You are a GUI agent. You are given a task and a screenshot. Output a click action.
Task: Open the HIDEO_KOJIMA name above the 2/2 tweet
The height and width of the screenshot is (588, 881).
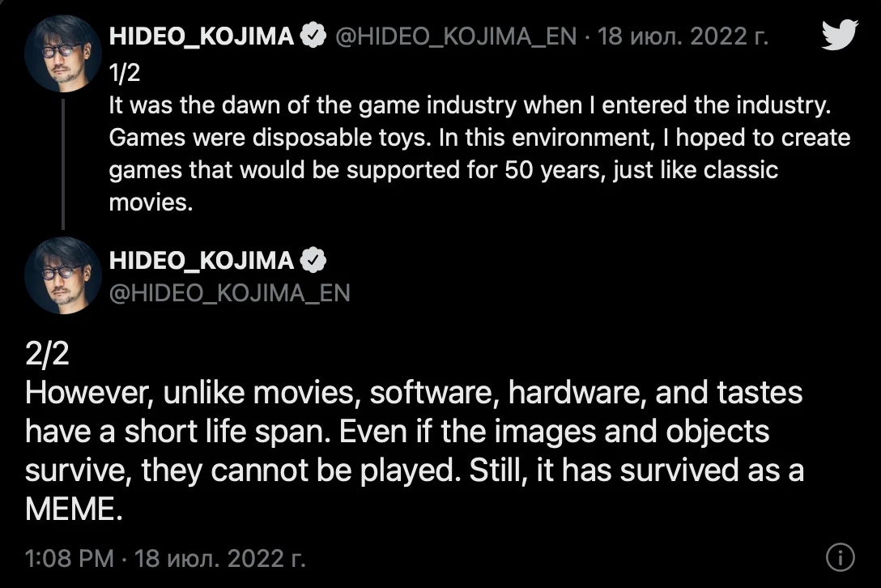(x=201, y=261)
